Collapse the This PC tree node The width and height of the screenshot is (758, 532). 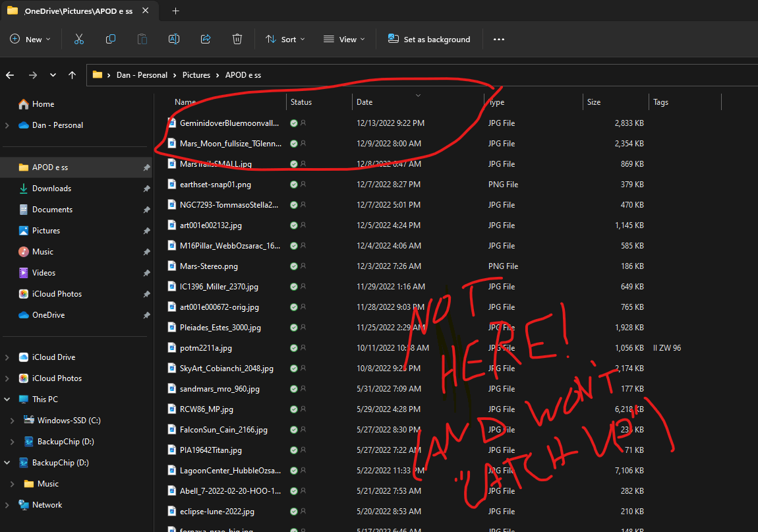[x=7, y=399]
